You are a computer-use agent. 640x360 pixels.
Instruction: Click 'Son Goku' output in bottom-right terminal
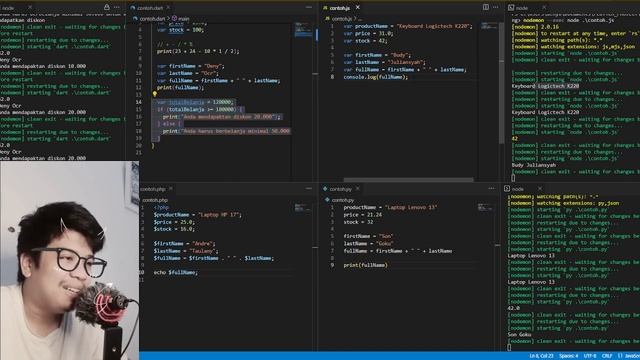tap(519, 335)
